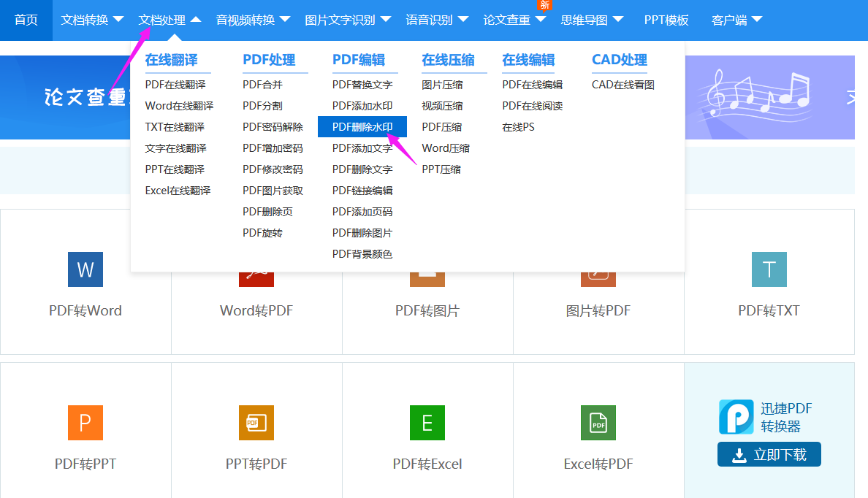
Task: Click the PDF转Word blue W icon
Action: pos(85,269)
